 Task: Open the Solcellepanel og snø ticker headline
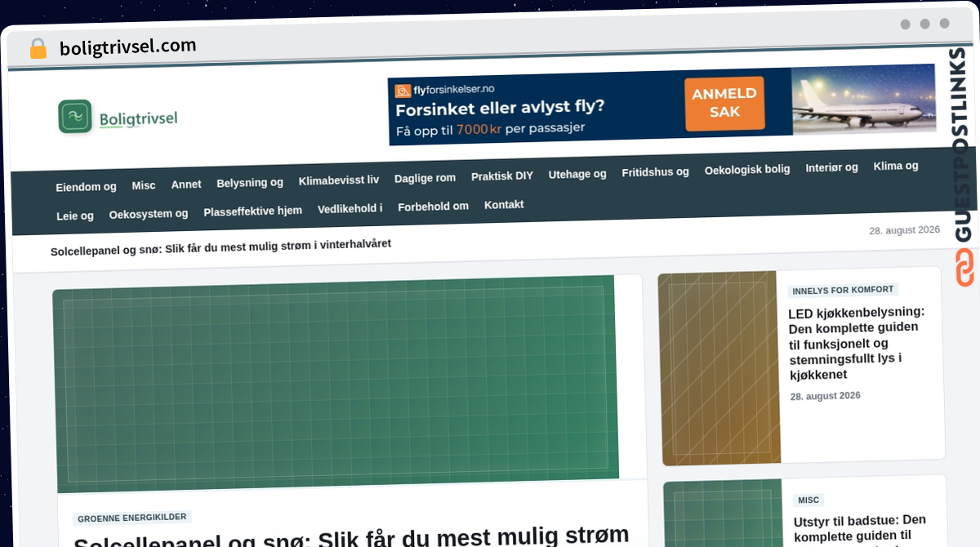pyautogui.click(x=220, y=247)
